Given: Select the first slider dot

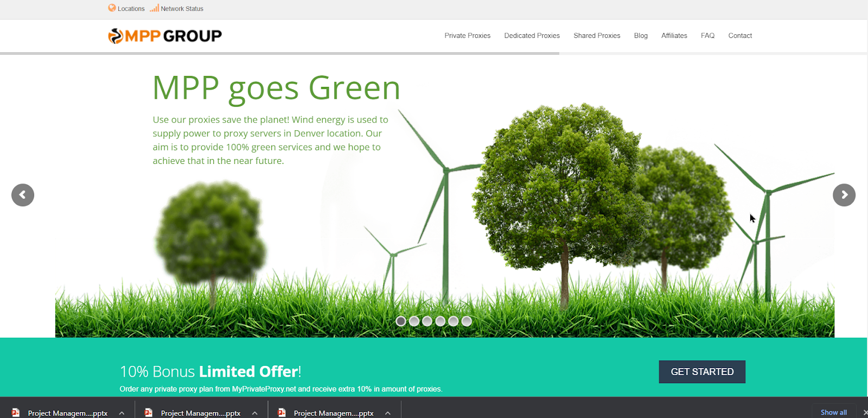Looking at the screenshot, I should coord(401,321).
